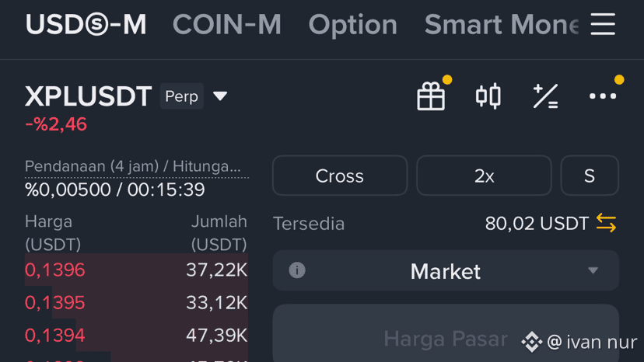Switch to the Option tab
The image size is (644, 362).
(352, 25)
